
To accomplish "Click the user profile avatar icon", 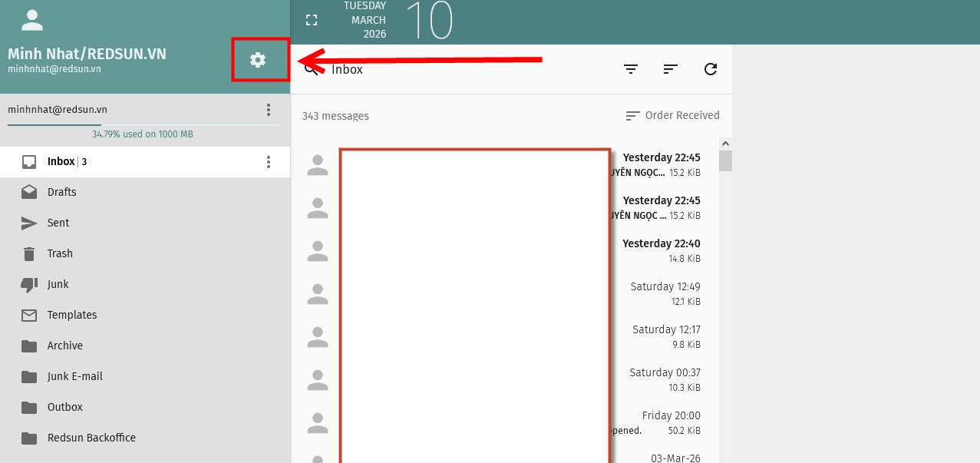I will [x=31, y=21].
